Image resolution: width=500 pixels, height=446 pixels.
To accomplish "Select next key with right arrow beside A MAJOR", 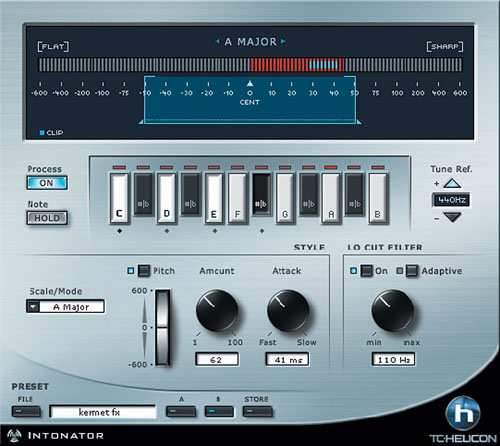I will tap(283, 41).
